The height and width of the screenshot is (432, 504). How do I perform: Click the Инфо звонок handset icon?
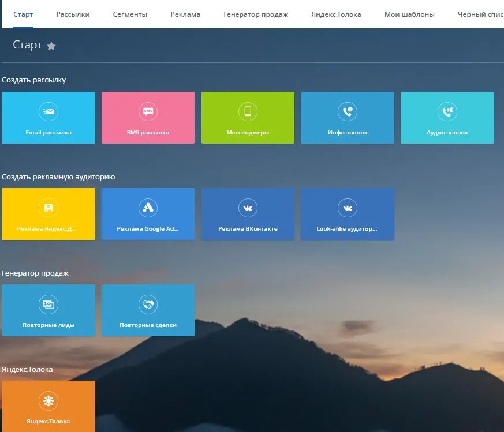pos(348,111)
